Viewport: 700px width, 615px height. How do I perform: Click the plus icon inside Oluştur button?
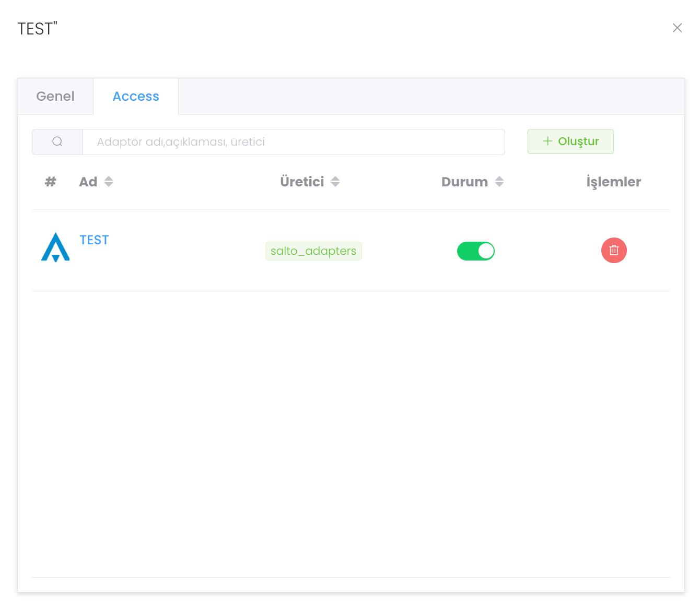point(547,141)
